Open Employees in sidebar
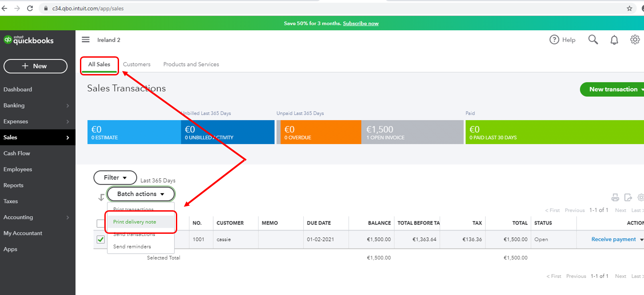Image resolution: width=644 pixels, height=295 pixels. point(18,169)
